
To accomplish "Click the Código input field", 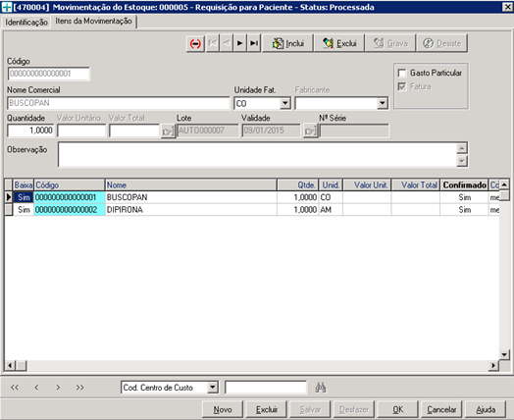I will coord(48,74).
